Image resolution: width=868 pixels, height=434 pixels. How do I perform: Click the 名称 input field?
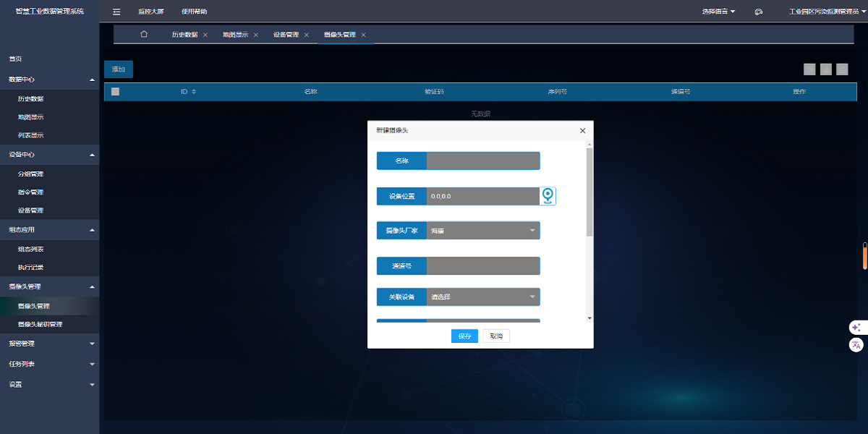point(483,161)
